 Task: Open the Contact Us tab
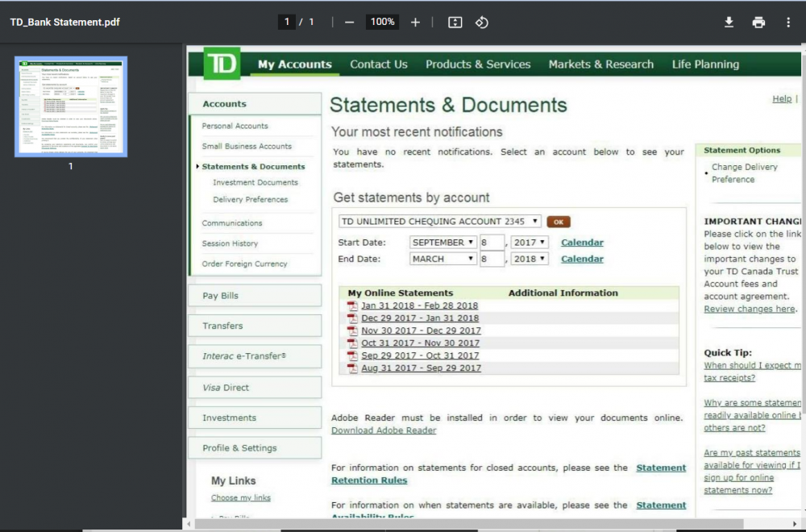click(378, 64)
